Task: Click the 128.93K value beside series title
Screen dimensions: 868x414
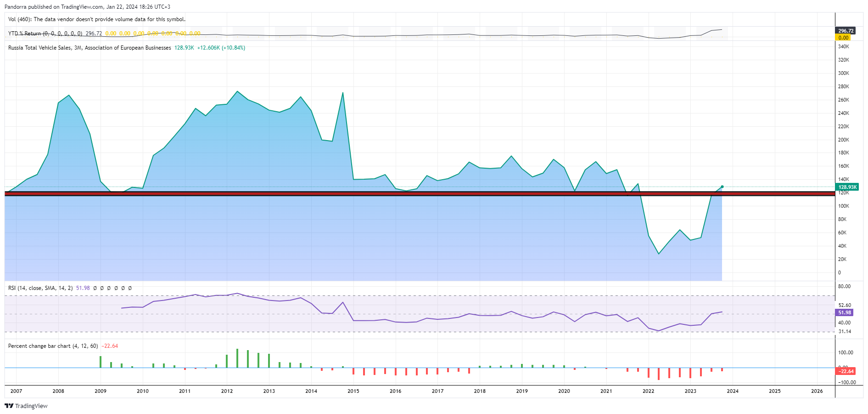Action: (x=184, y=48)
